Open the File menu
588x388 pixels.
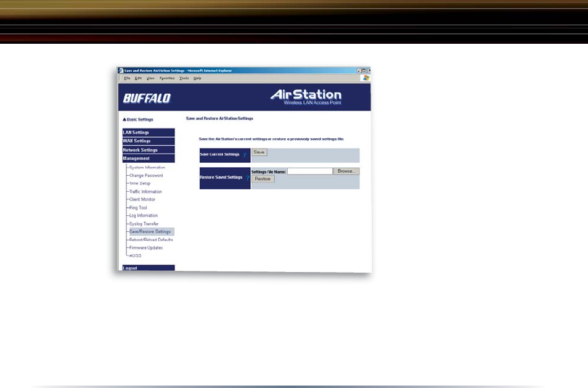pyautogui.click(x=127, y=78)
